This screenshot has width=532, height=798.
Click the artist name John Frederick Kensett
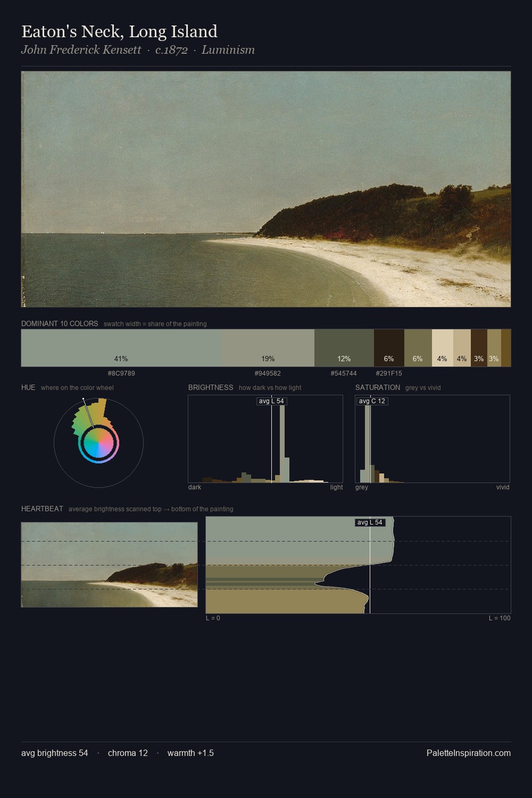coord(81,50)
